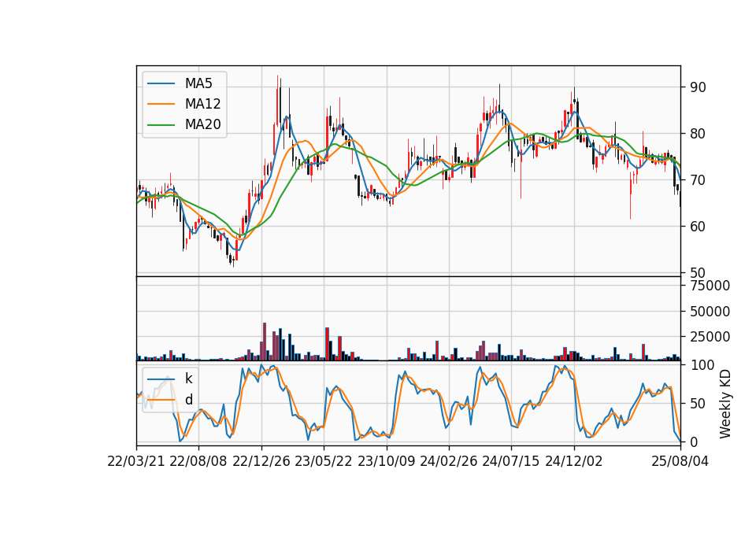Image resolution: width=756 pixels, height=543 pixels.
Task: Click the 50 tick on Weekly KD axis
Action: (x=698, y=404)
